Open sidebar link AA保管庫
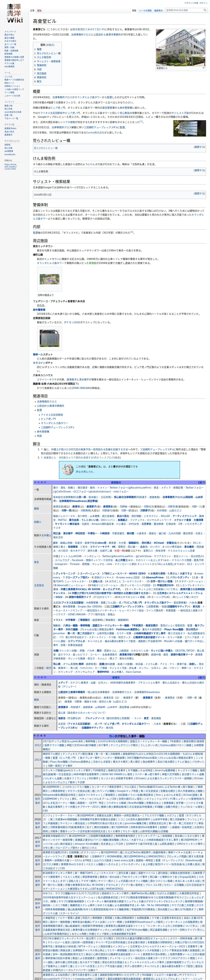Image resolution: width=210 pixels, height=980 pixels. pyautogui.click(x=9, y=151)
